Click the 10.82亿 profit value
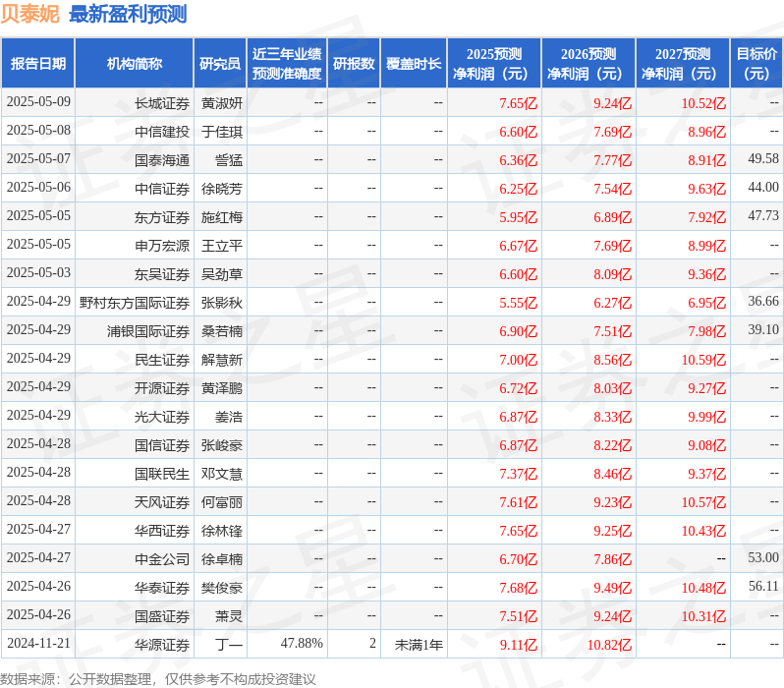This screenshot has width=784, height=688. point(609,646)
